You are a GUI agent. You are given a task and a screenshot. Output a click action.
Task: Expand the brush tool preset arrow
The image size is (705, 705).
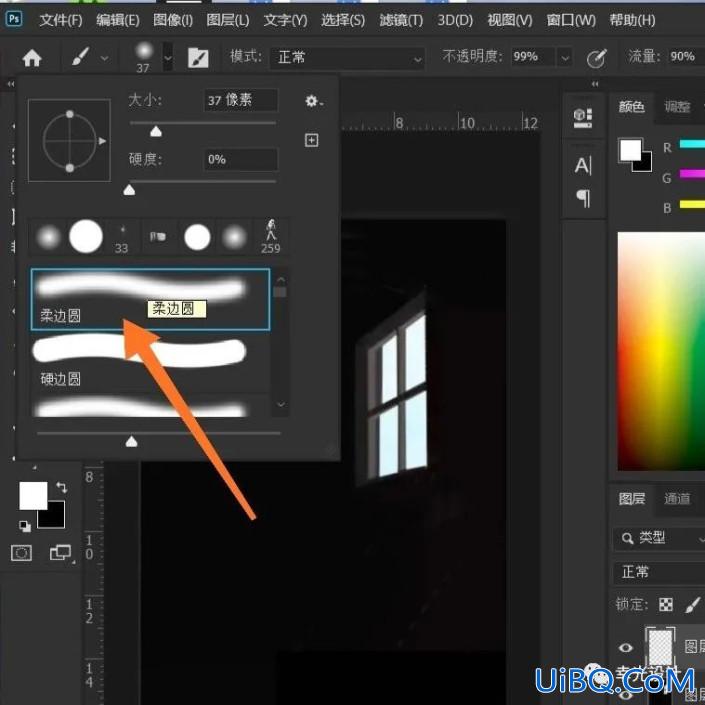(x=104, y=58)
